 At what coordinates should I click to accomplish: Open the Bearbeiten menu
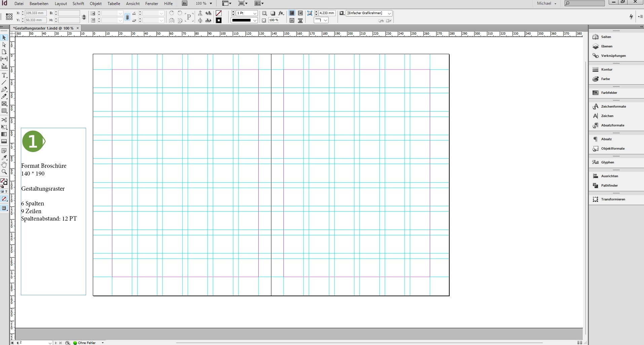39,3
